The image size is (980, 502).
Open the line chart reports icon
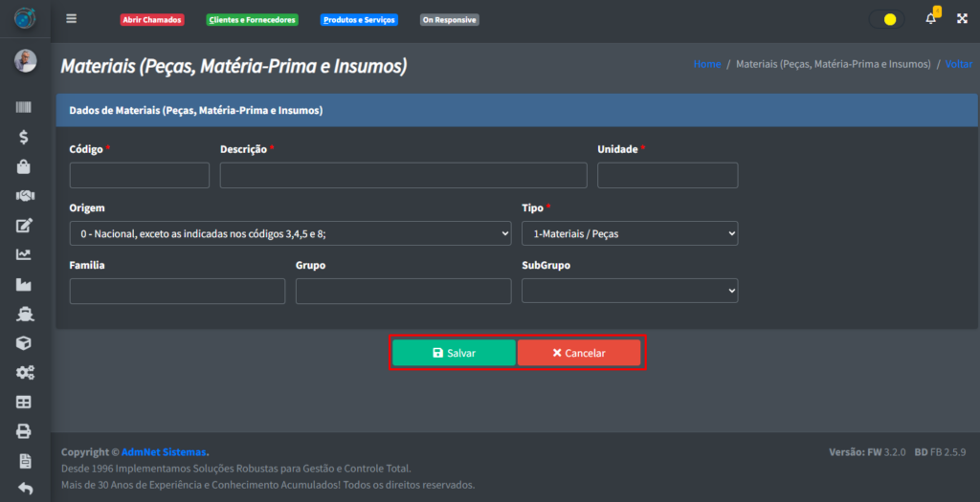tap(24, 254)
